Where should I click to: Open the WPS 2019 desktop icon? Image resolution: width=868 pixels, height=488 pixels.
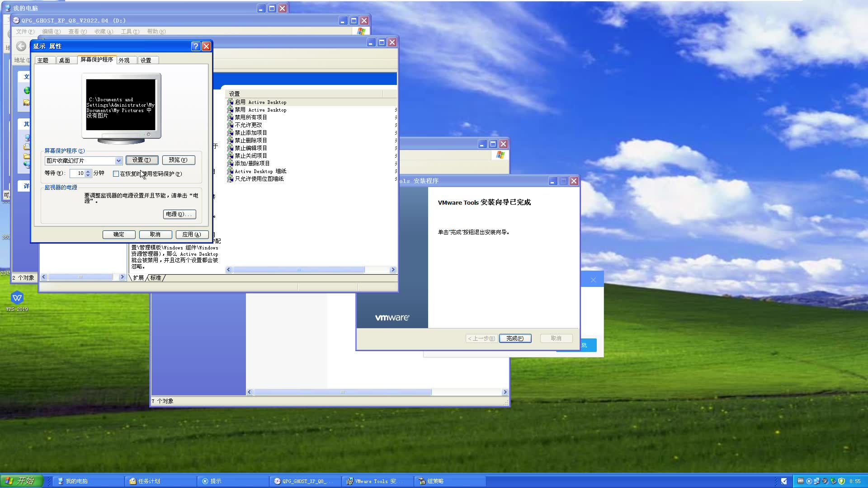pos(17,301)
